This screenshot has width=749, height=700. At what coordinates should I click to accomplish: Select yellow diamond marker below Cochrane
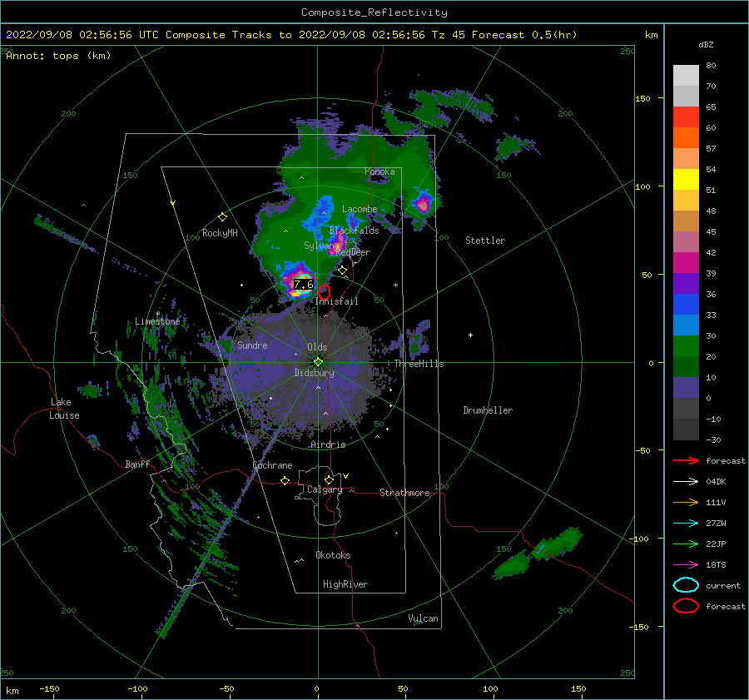285,480
